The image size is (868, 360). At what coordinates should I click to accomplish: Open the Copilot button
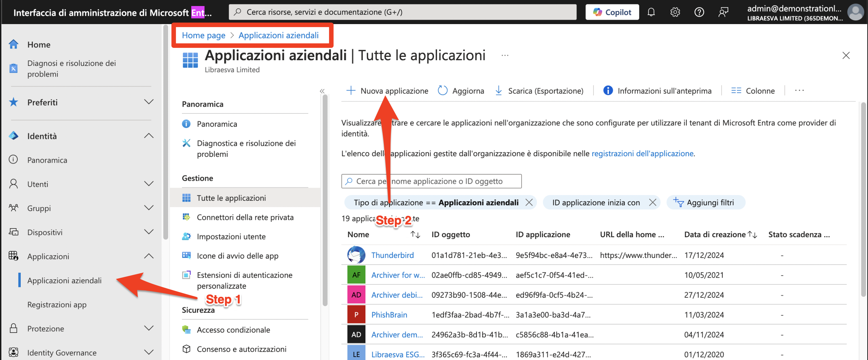click(612, 12)
